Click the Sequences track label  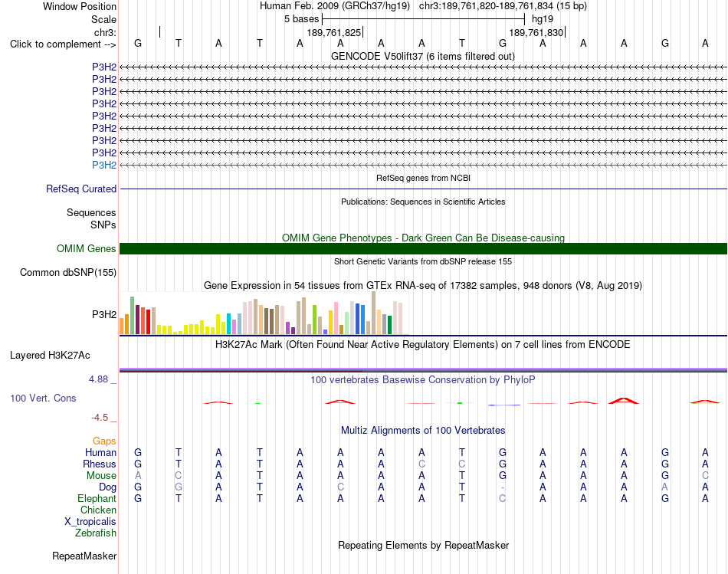click(91, 213)
